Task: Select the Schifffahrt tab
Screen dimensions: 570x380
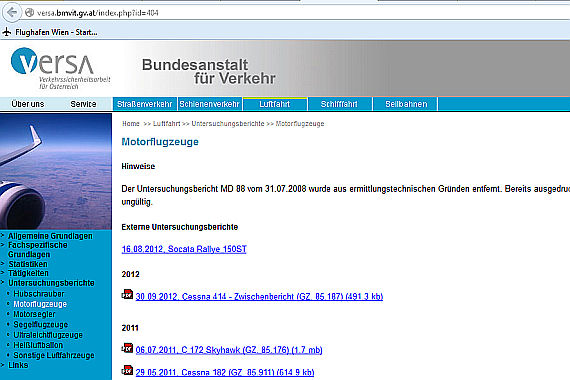Action: [339, 104]
